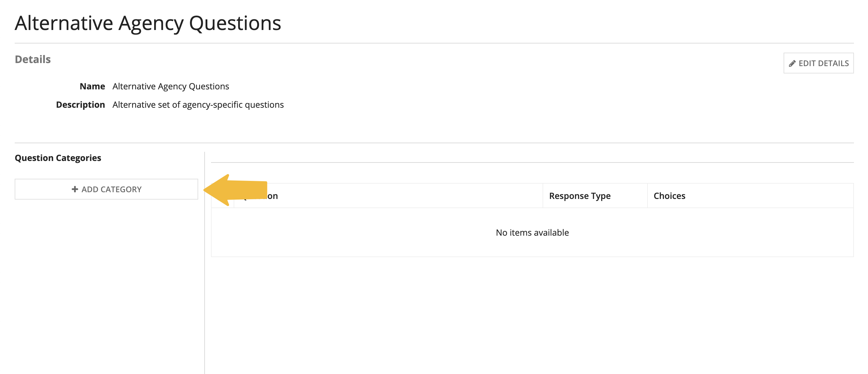Image resolution: width=868 pixels, height=374 pixels.
Task: Click the Description field label
Action: point(80,105)
